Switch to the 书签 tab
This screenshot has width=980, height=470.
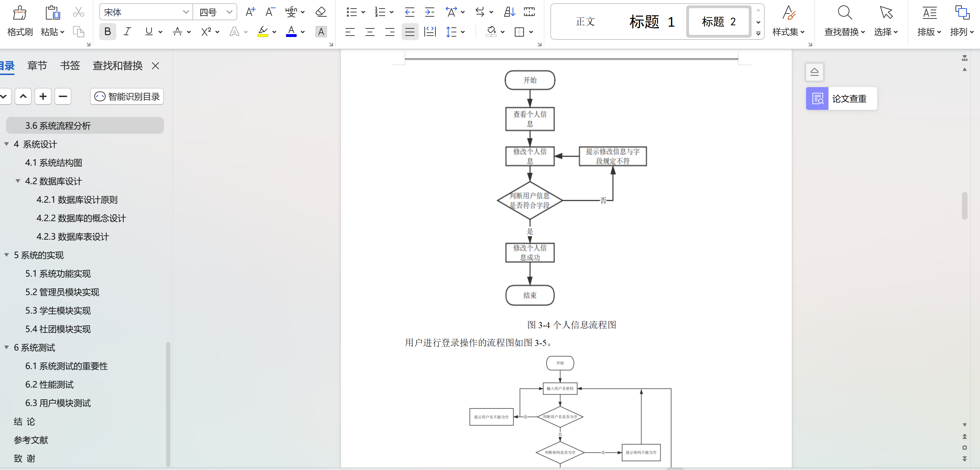70,66
